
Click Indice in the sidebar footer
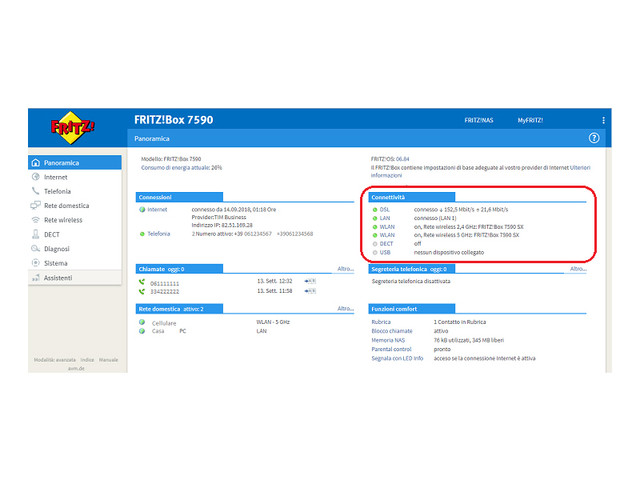click(87, 360)
